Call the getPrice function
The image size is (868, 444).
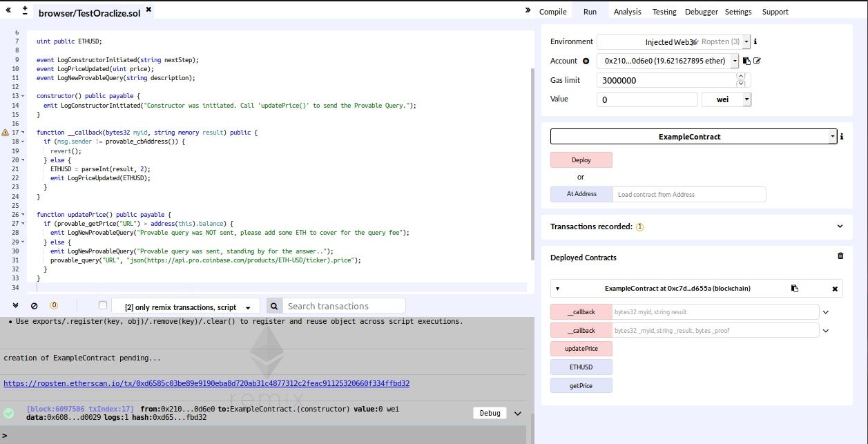(x=581, y=385)
